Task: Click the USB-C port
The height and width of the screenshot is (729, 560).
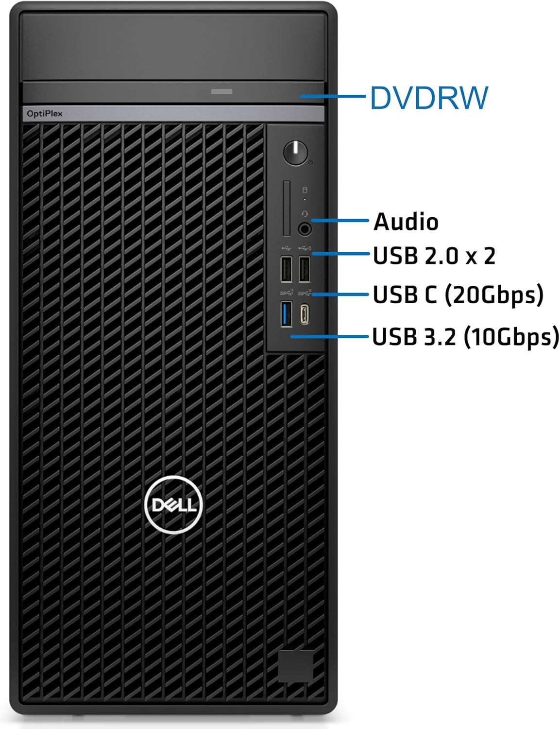Action: [305, 314]
